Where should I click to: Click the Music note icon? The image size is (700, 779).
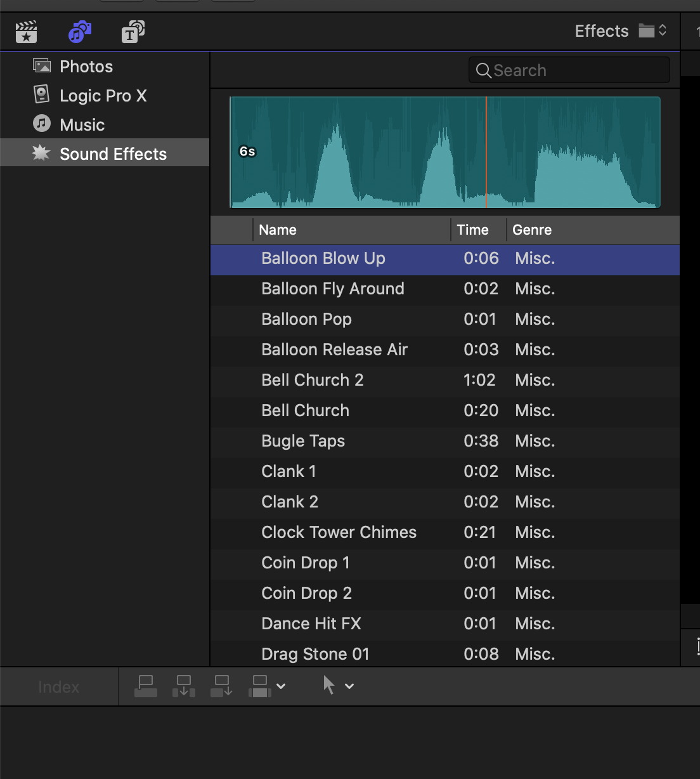(x=42, y=123)
